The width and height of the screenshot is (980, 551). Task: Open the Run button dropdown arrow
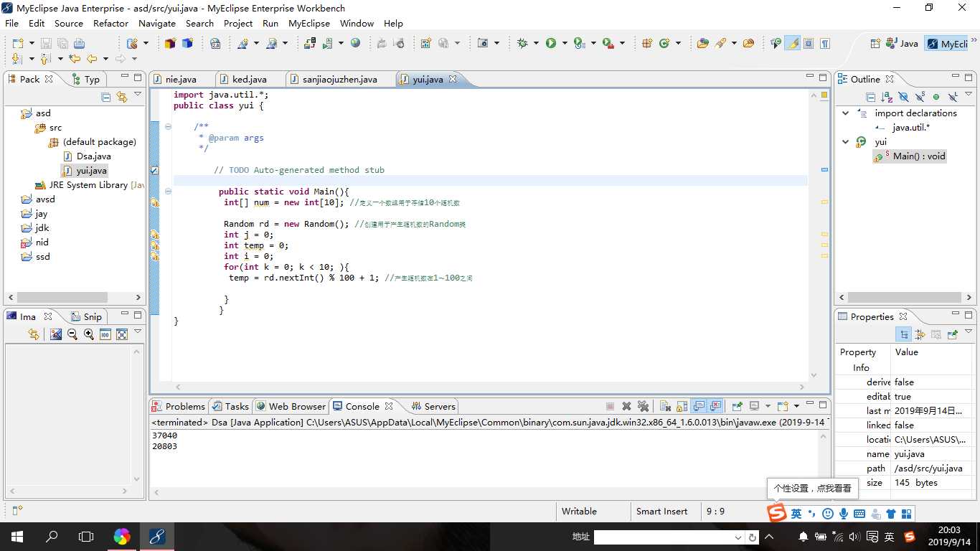565,43
